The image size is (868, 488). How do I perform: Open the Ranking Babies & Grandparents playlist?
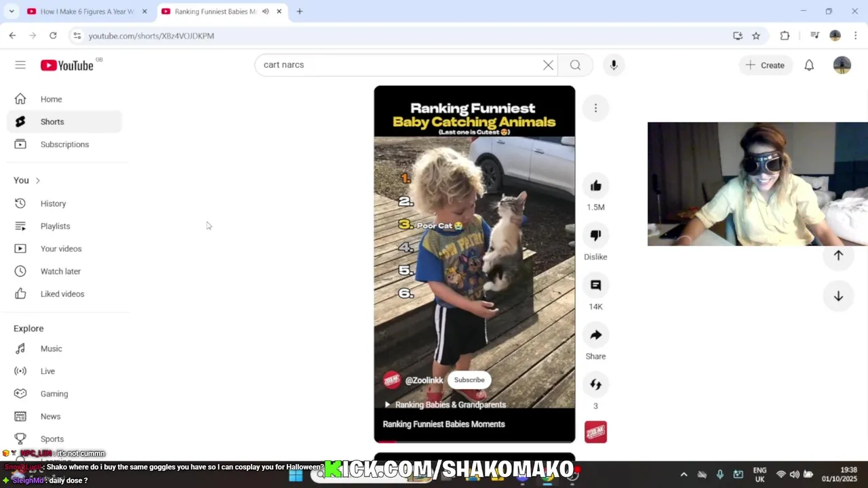[x=445, y=405]
